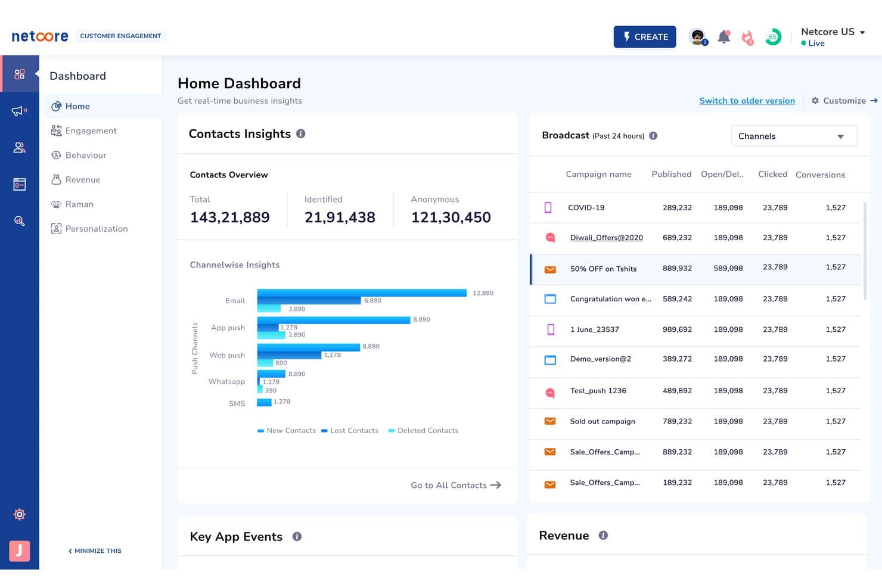This screenshot has width=882, height=588.
Task: Click the notification bell icon
Action: pyautogui.click(x=724, y=37)
